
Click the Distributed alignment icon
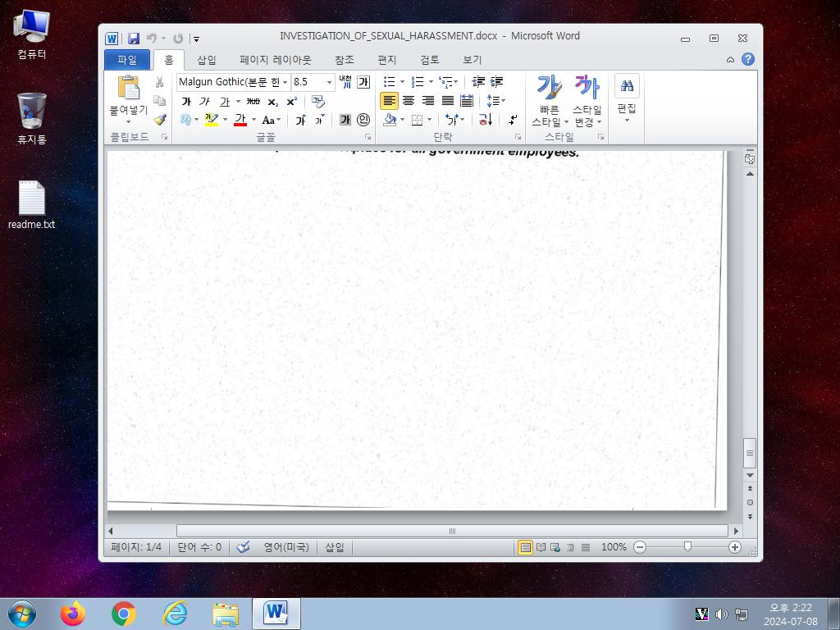pyautogui.click(x=467, y=101)
